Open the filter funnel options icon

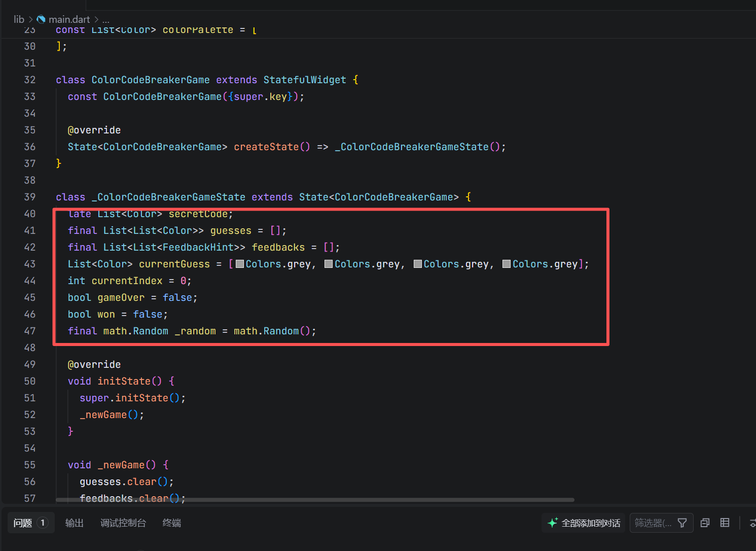pos(682,523)
